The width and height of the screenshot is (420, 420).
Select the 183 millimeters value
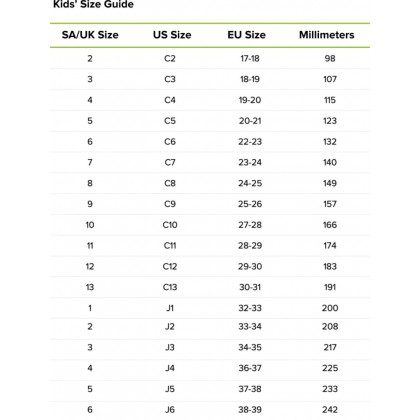(330, 266)
